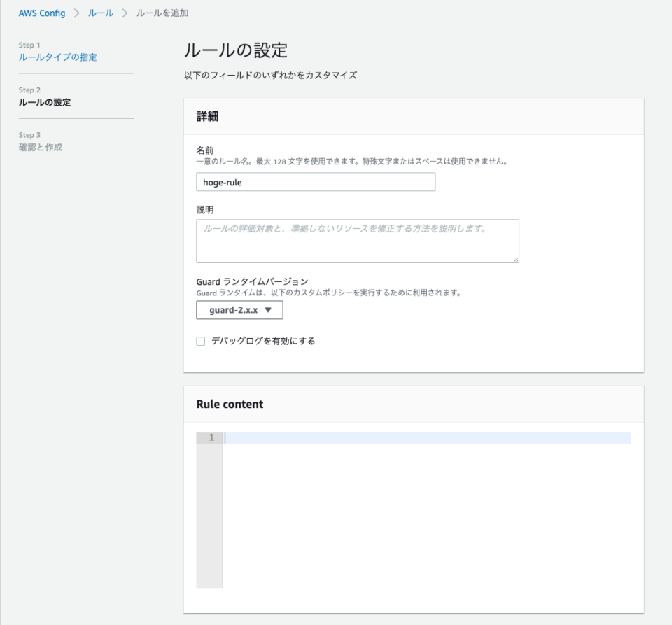Enable the デバッグログを有効にする checkbox

pos(201,341)
